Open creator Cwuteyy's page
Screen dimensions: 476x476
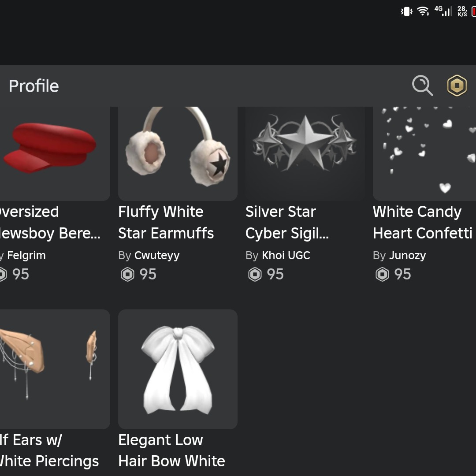click(x=157, y=256)
